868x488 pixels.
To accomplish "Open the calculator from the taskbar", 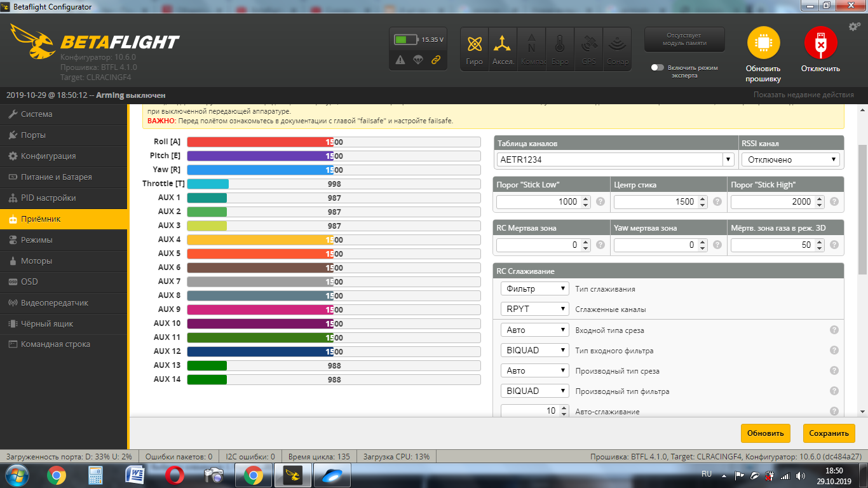I will (x=96, y=475).
